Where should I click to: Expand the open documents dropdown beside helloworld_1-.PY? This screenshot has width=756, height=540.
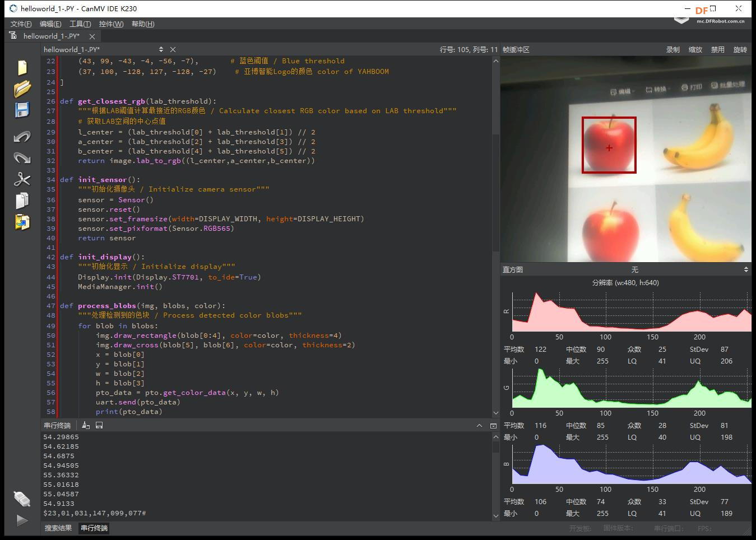(161, 50)
